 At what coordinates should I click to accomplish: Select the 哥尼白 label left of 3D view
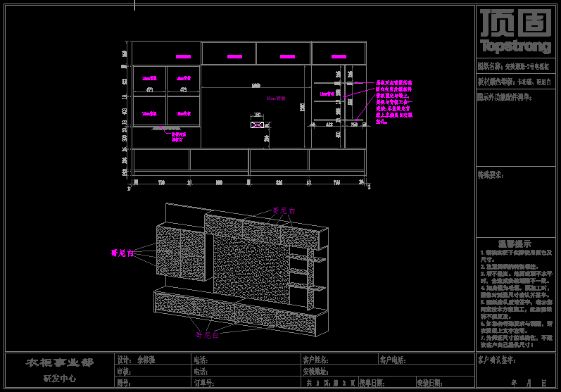coord(122,253)
